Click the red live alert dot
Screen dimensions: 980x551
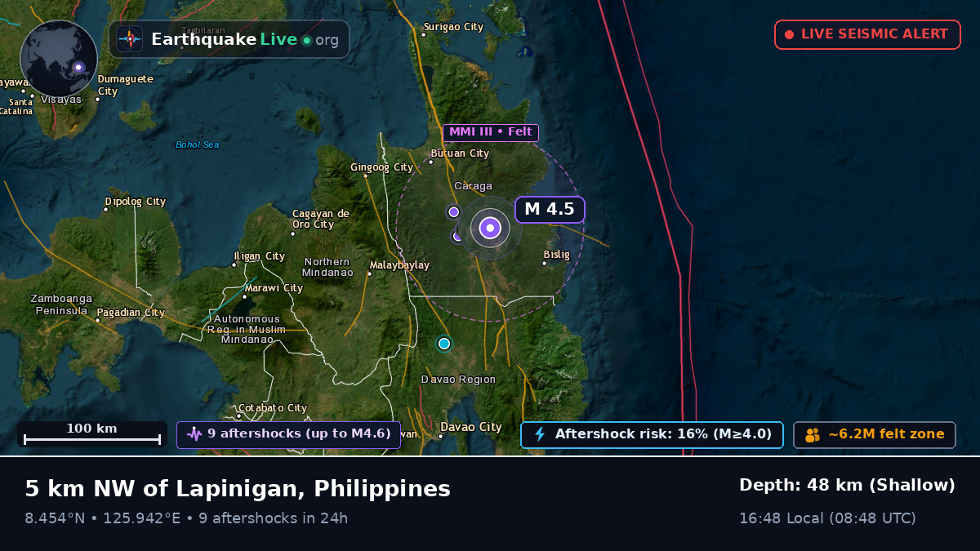click(789, 34)
